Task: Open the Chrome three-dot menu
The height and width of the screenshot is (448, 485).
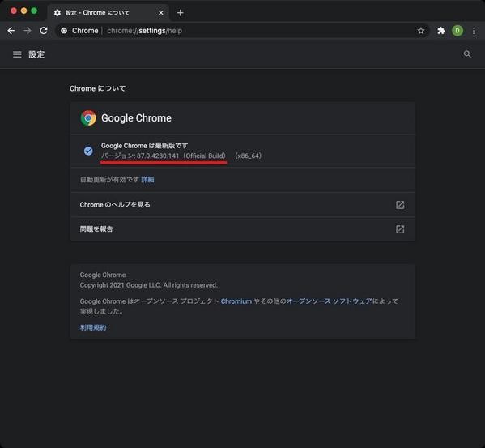Action: click(x=474, y=31)
